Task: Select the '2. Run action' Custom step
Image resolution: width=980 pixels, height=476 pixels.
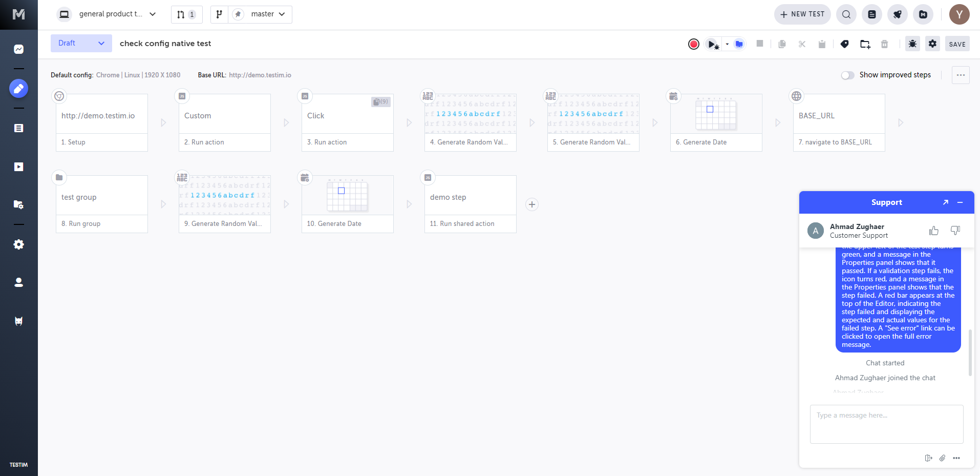Action: (x=225, y=122)
